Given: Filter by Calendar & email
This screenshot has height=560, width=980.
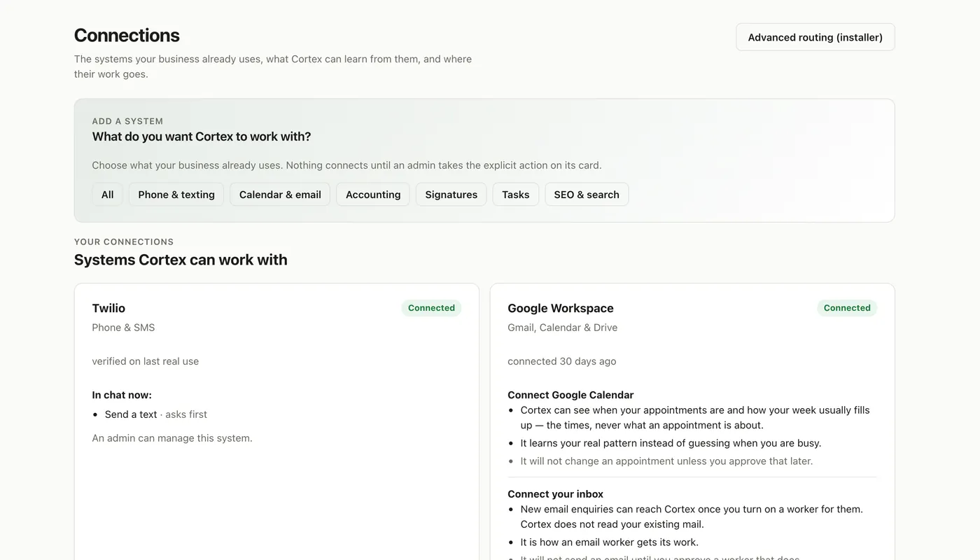Looking at the screenshot, I should click(280, 195).
